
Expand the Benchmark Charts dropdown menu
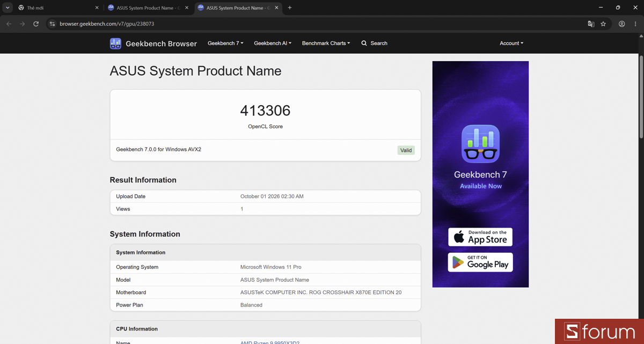[326, 43]
